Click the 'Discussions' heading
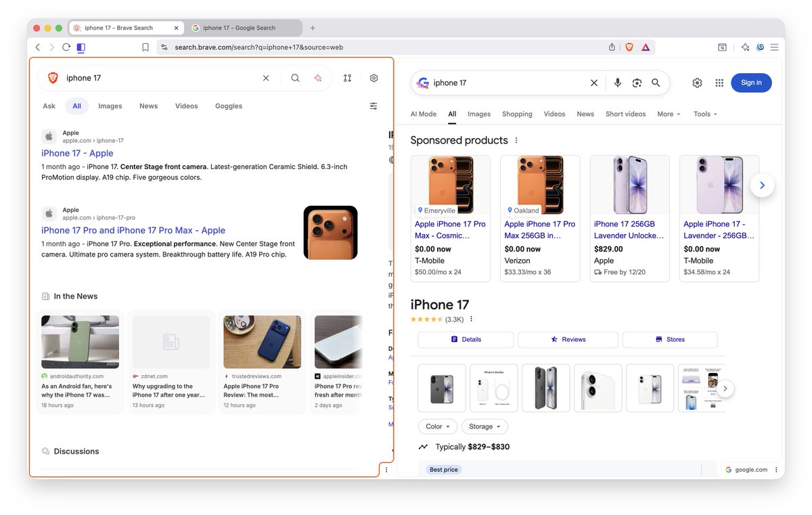The height and width of the screenshot is (515, 812). [x=76, y=451]
